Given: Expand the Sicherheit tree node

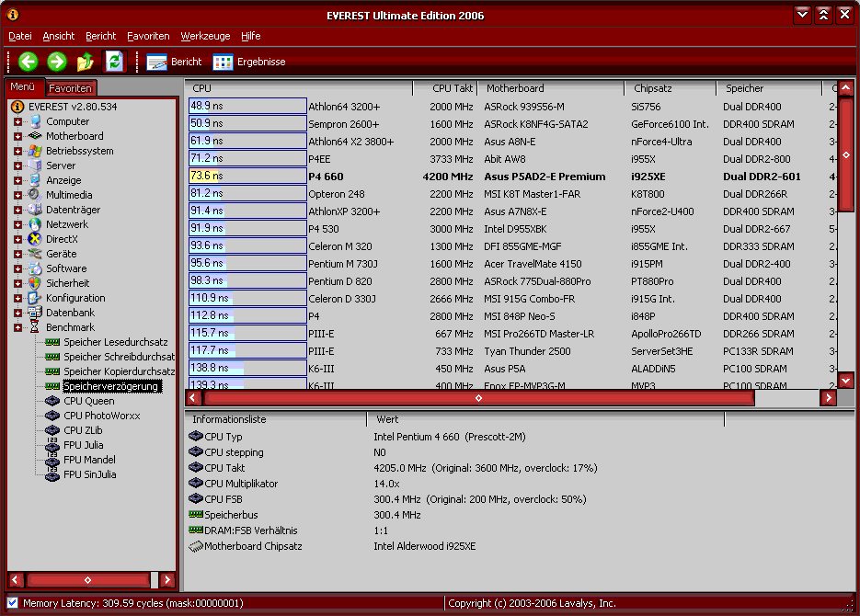Looking at the screenshot, I should point(18,284).
